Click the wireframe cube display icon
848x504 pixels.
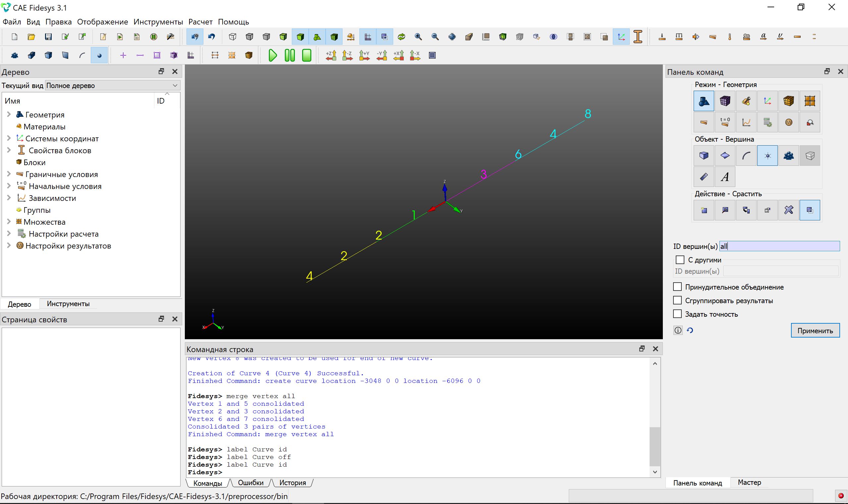tap(233, 37)
